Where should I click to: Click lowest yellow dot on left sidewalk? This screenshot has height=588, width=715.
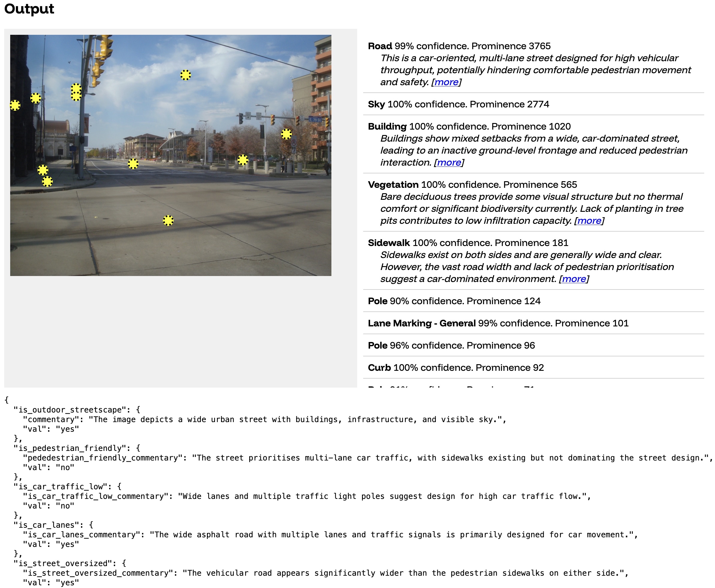pos(47,181)
